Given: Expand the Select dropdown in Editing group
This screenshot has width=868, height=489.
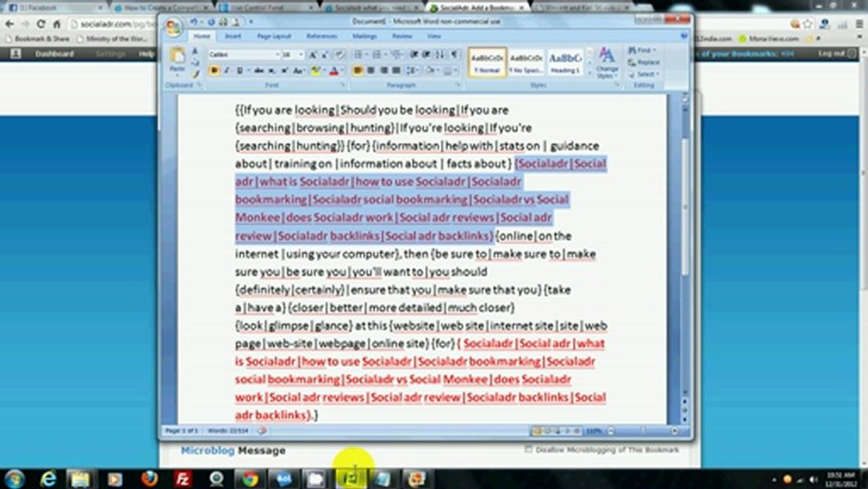Looking at the screenshot, I should pos(658,74).
